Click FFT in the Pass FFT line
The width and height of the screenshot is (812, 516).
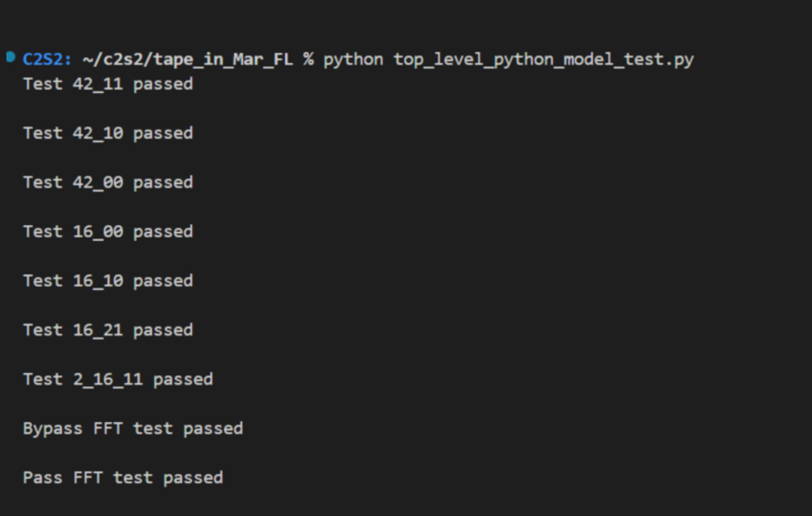coord(88,478)
